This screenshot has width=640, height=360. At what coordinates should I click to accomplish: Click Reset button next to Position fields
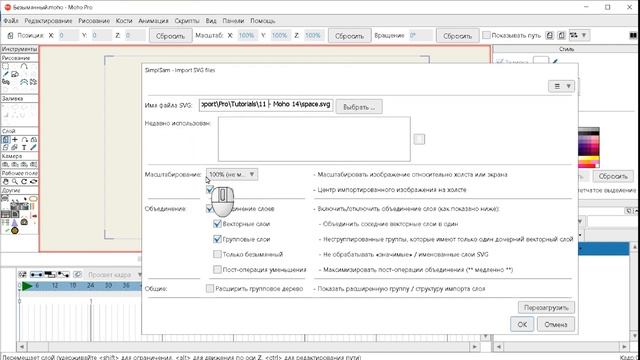pyautogui.click(x=170, y=36)
